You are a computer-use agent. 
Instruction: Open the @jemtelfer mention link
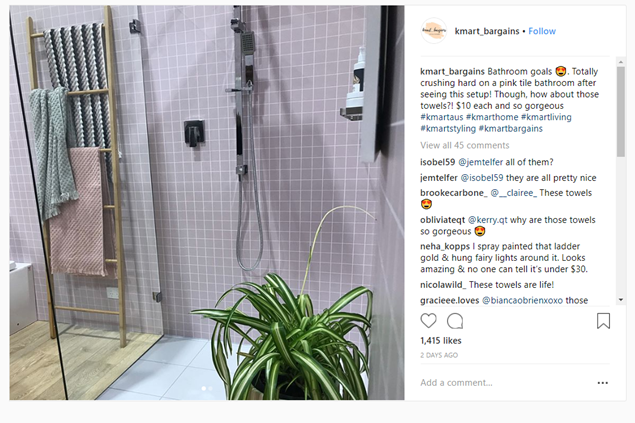click(x=480, y=162)
